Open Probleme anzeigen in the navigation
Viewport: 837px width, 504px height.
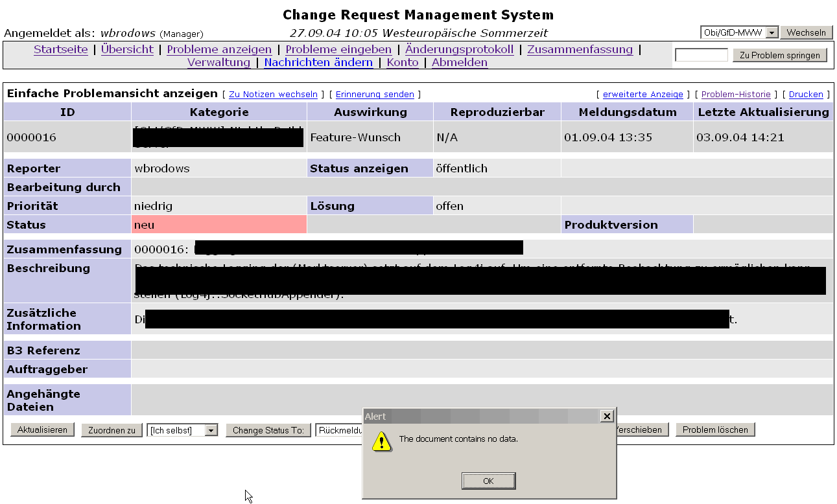(x=219, y=49)
